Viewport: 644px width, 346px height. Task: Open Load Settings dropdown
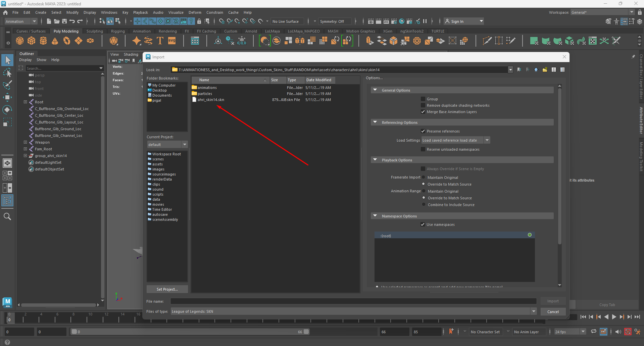487,140
